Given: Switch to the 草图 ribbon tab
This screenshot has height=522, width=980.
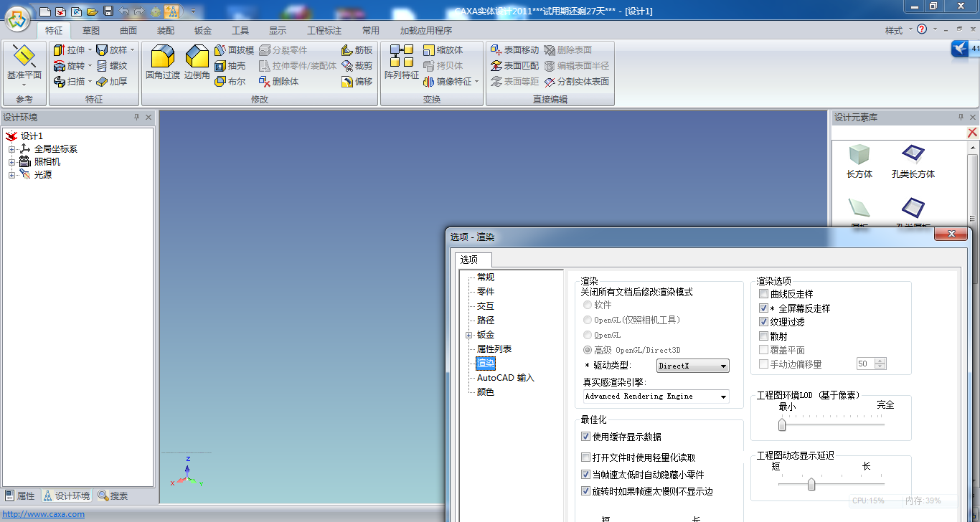Looking at the screenshot, I should (91, 31).
